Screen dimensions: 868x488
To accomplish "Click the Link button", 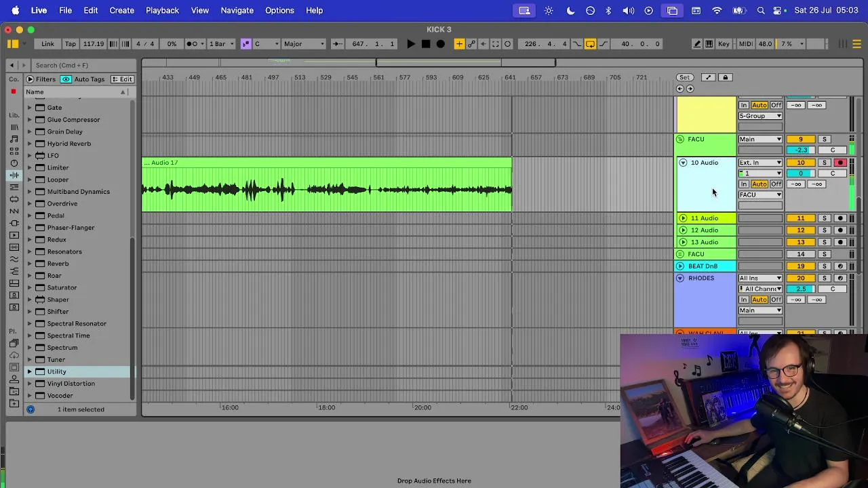I will click(47, 44).
